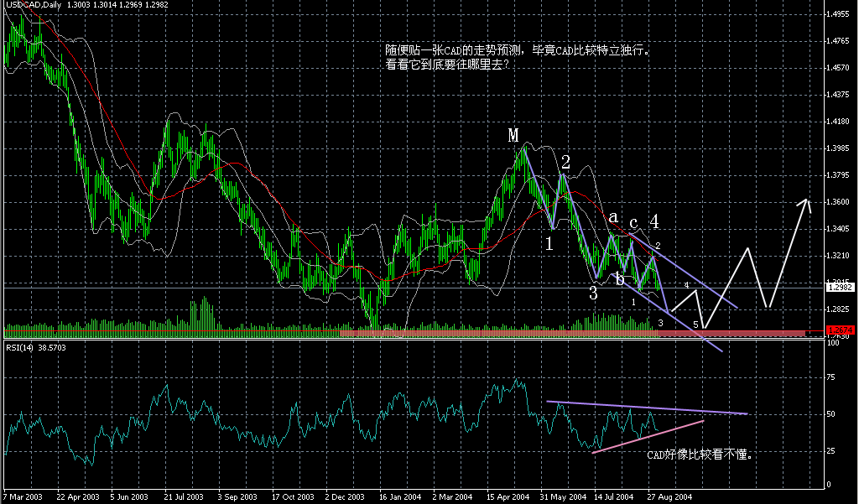
Task: Click the 'c' correction label
Action: click(634, 222)
